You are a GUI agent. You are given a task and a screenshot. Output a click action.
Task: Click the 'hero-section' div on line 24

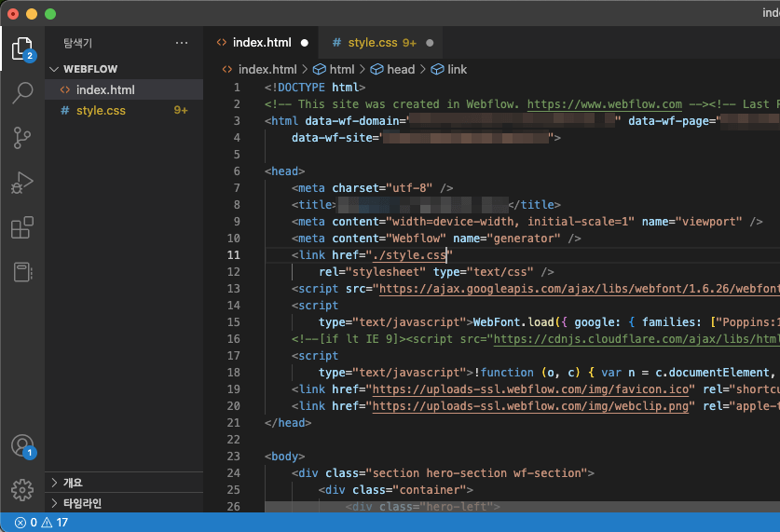(x=443, y=473)
